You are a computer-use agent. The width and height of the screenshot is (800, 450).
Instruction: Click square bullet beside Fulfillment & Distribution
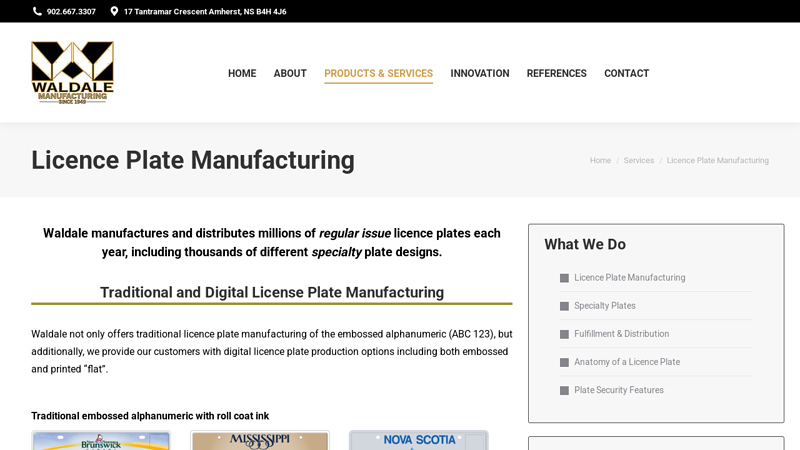[x=564, y=334]
